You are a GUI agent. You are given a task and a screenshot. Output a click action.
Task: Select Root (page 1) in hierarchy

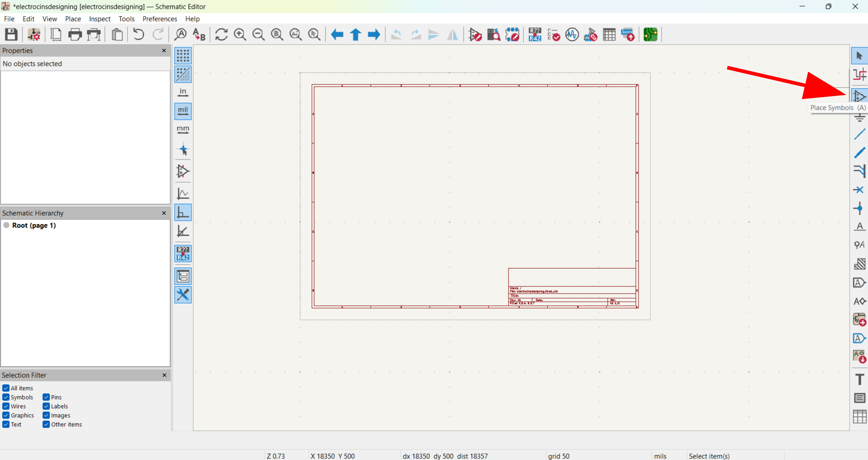(34, 225)
